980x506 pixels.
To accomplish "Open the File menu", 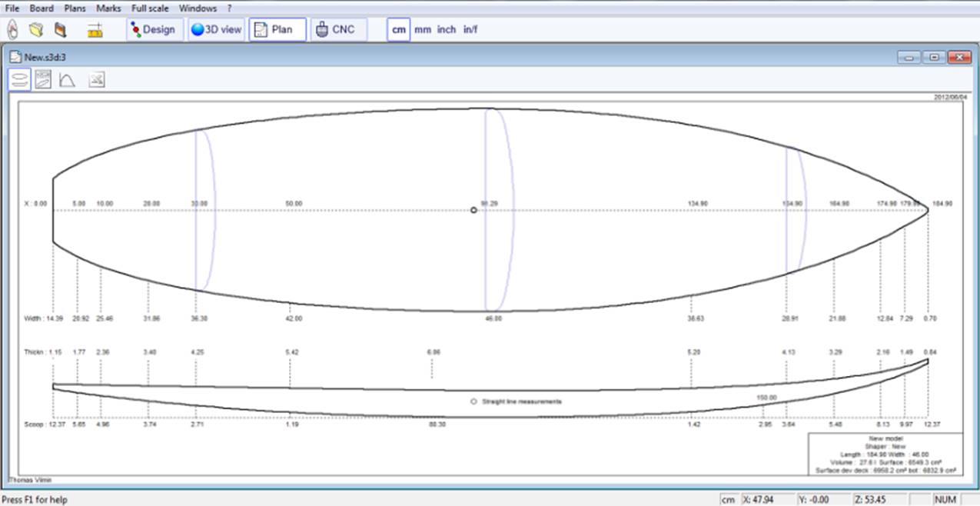I will click(x=12, y=8).
